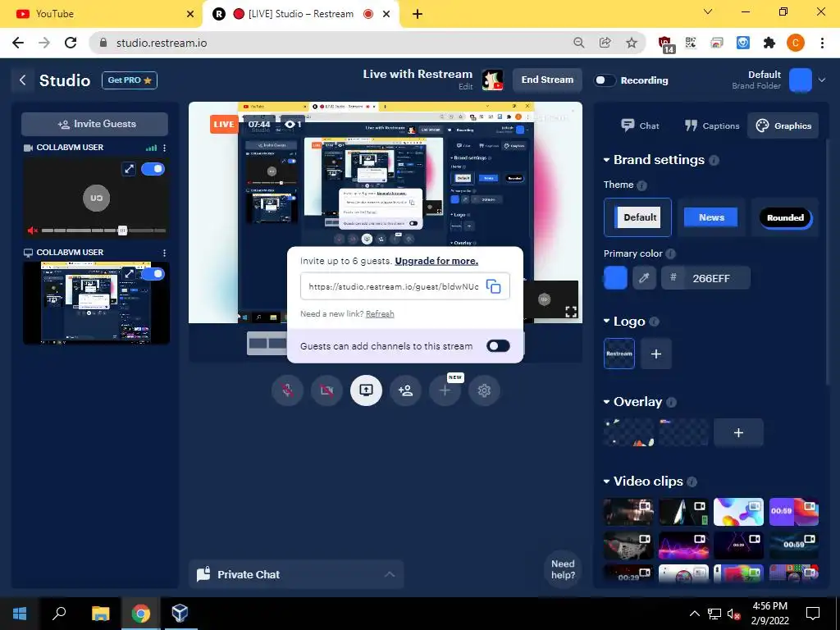Click the Invite Guests button
The width and height of the screenshot is (840, 630).
pyautogui.click(x=95, y=125)
